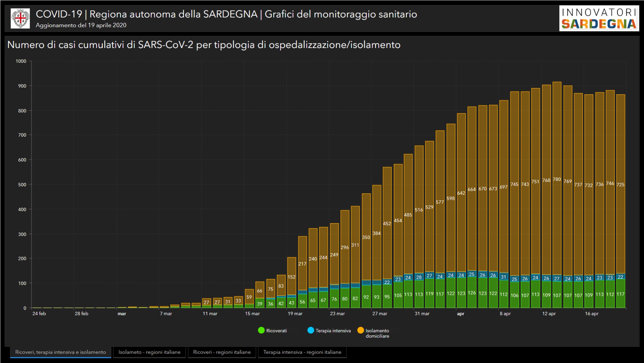Viewport: 644px width, 363px height.
Task: Toggle the blue Terapia intensiva legend series
Action: 333,330
